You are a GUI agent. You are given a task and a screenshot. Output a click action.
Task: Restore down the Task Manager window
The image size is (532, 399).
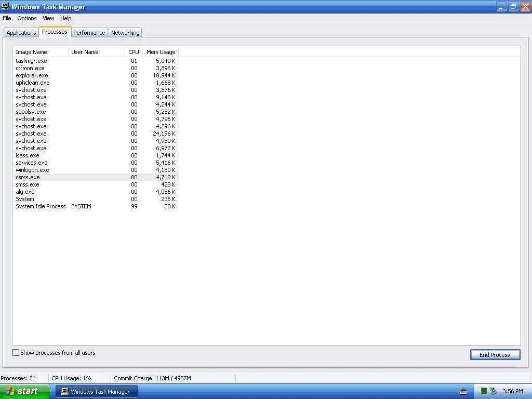coord(513,6)
